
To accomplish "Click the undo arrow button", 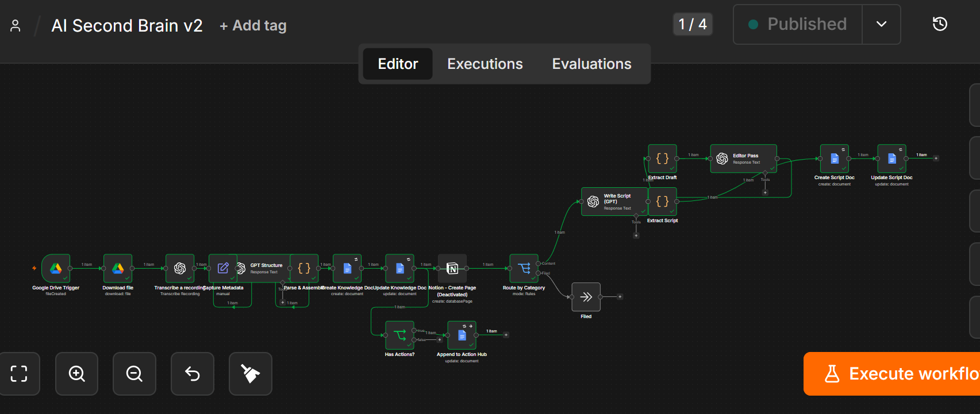I will tap(193, 374).
